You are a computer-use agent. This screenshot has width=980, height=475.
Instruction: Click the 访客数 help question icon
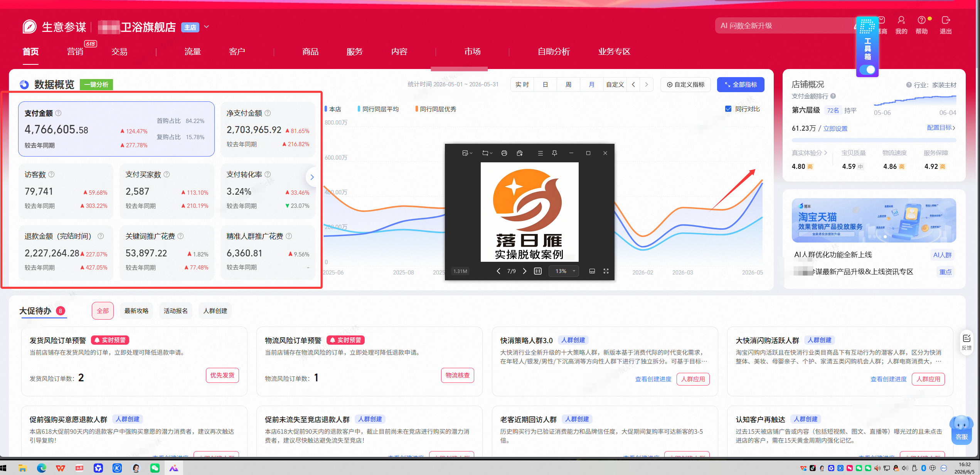52,174
